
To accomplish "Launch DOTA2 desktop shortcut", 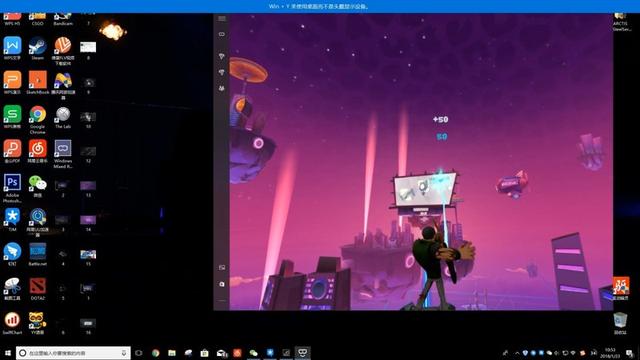I will (x=38, y=289).
